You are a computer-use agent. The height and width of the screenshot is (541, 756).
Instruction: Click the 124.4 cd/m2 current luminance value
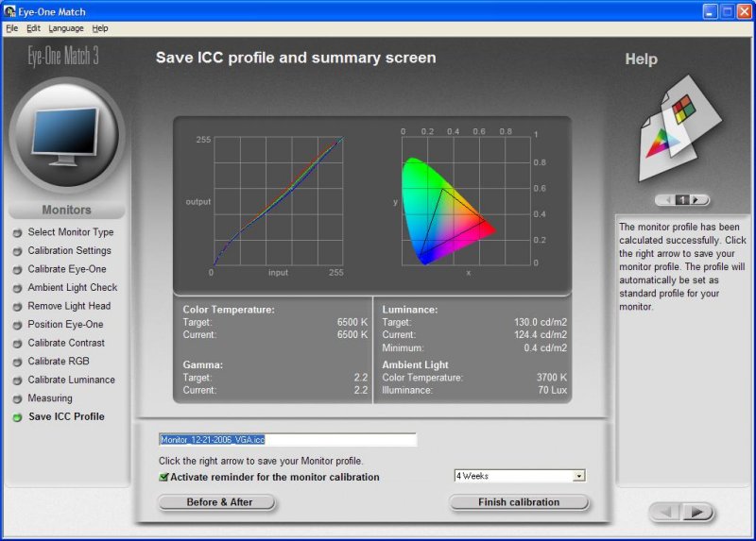(540, 334)
